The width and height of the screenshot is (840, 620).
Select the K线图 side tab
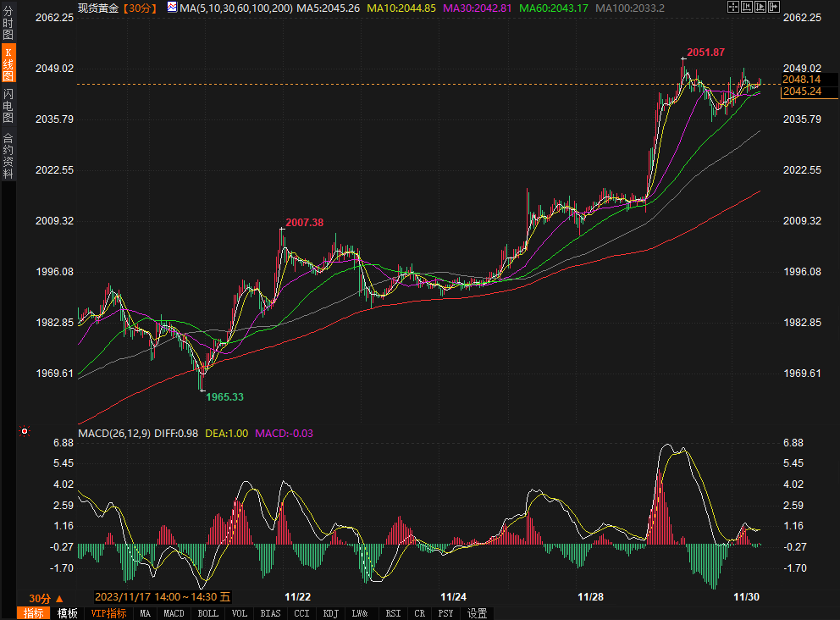pos(8,64)
